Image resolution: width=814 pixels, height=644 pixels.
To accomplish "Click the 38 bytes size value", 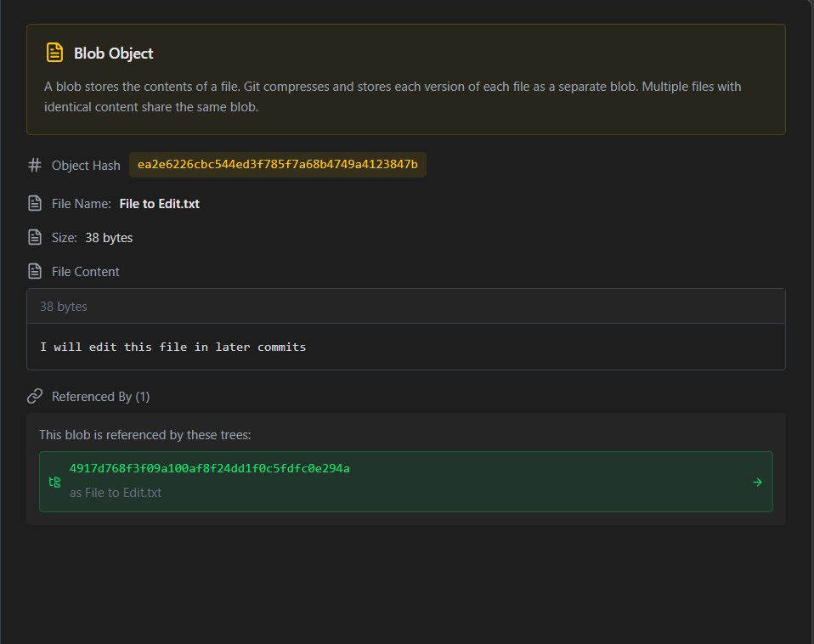I will pos(109,238).
